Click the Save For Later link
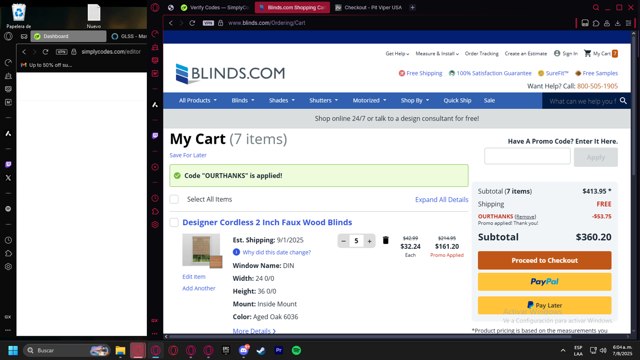Screen dimensions: 640x360 click(x=188, y=155)
